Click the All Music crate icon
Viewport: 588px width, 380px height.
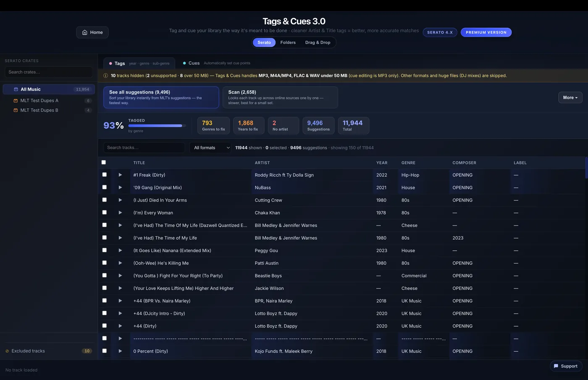point(16,89)
